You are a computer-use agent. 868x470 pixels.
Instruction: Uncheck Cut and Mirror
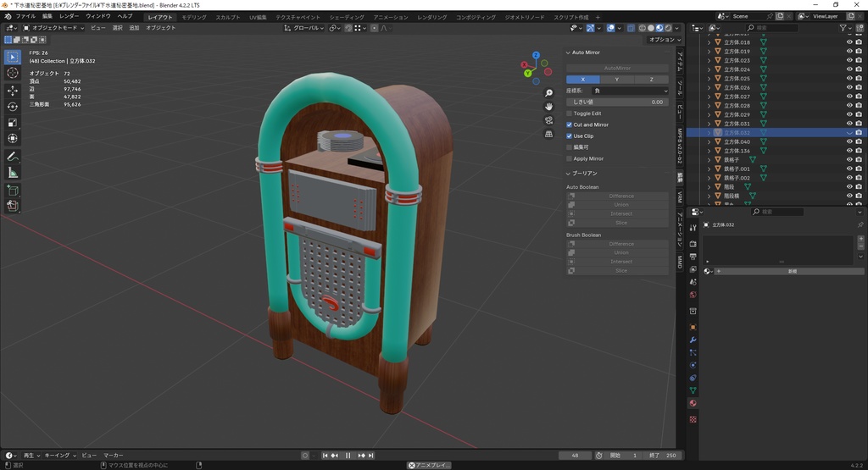pos(569,124)
